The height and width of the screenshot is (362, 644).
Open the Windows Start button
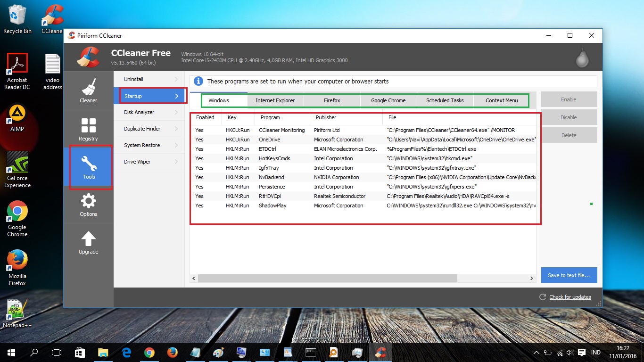click(11, 352)
